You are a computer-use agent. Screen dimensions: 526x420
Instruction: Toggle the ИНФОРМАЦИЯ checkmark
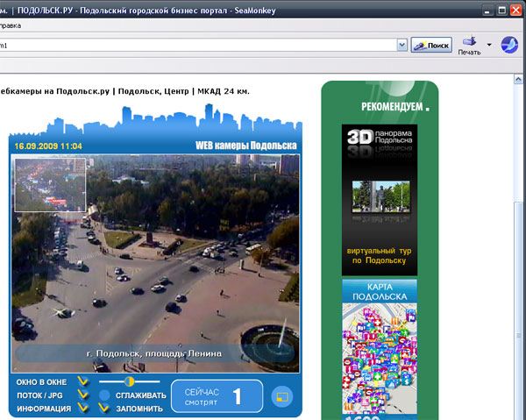coord(82,408)
